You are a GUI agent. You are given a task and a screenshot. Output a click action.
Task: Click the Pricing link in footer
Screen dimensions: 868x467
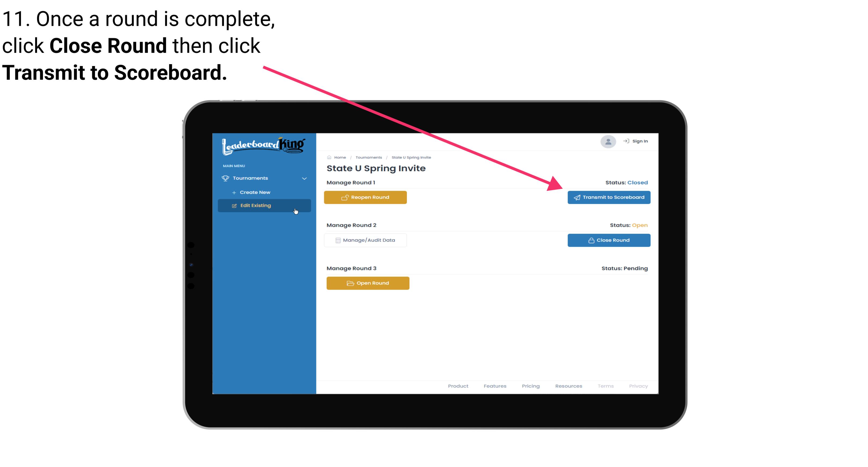pyautogui.click(x=530, y=386)
